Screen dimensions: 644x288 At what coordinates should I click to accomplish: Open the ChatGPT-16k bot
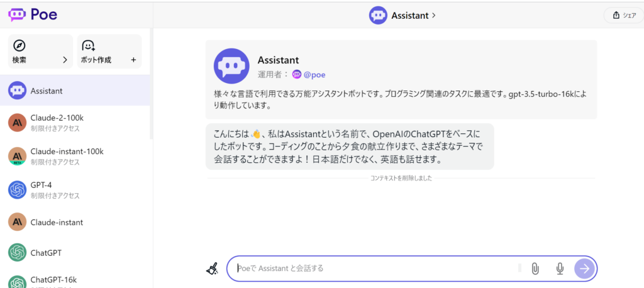[x=75, y=279]
